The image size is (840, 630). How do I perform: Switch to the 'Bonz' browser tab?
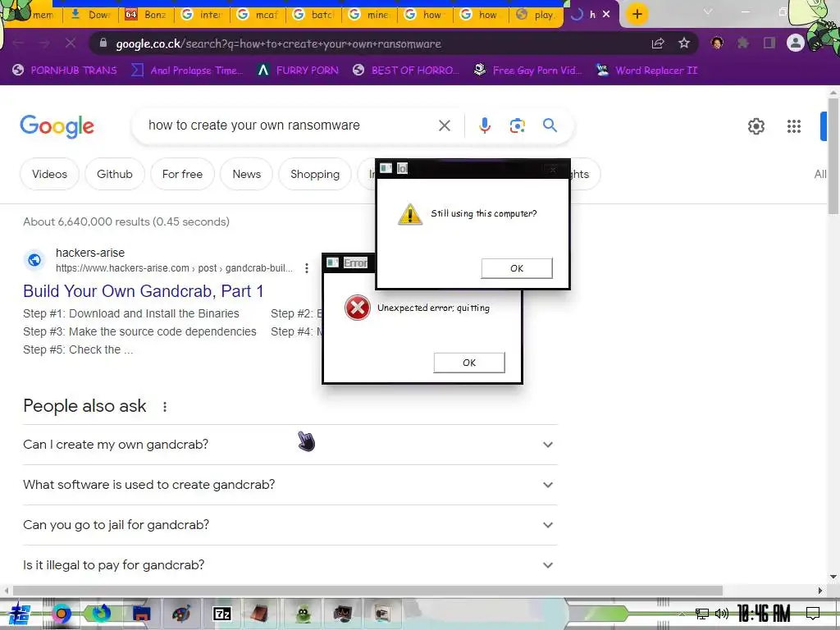pos(146,15)
